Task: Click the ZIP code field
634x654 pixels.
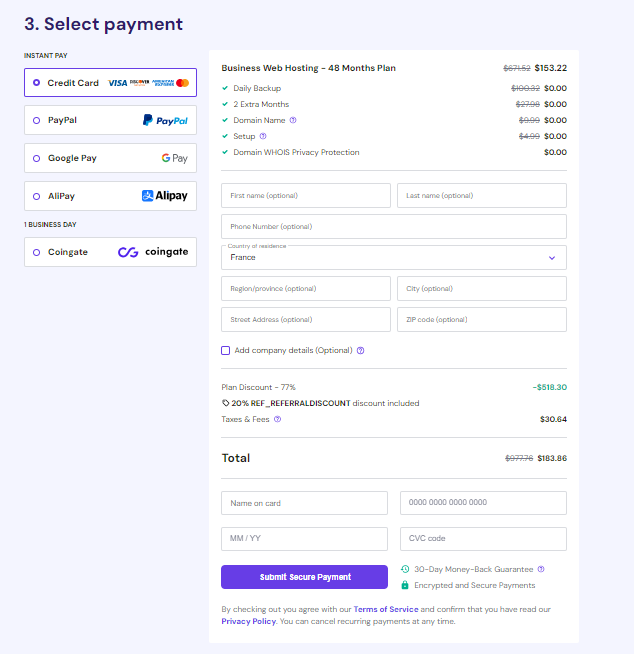Action: tap(482, 319)
